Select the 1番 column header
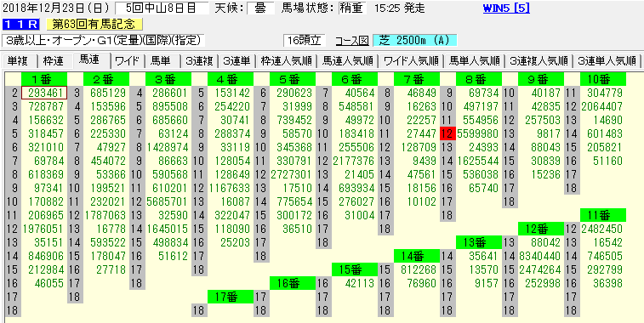Image resolution: width=644 pixels, height=323 pixels. tap(44, 79)
